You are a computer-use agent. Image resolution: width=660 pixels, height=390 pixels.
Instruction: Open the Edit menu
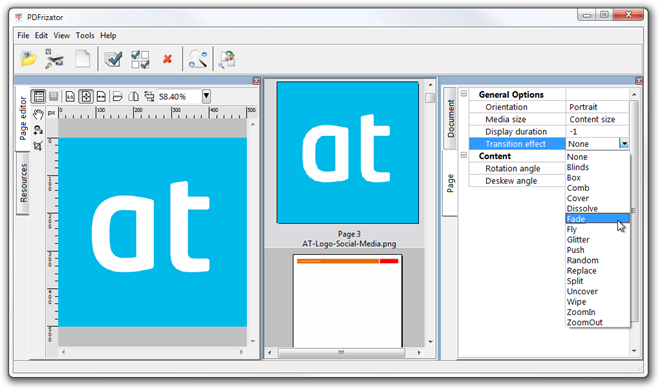point(41,35)
